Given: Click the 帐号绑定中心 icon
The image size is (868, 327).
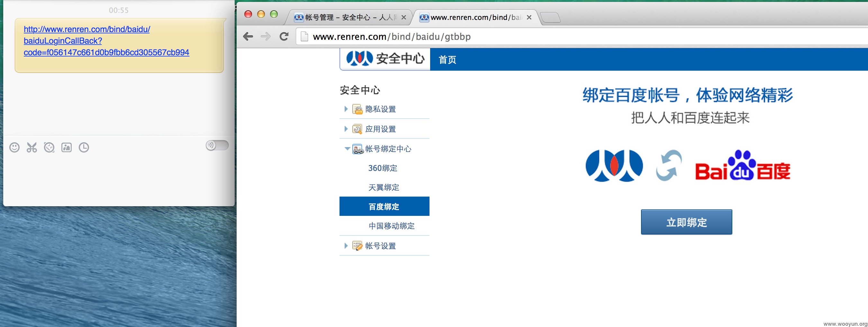Looking at the screenshot, I should (357, 149).
